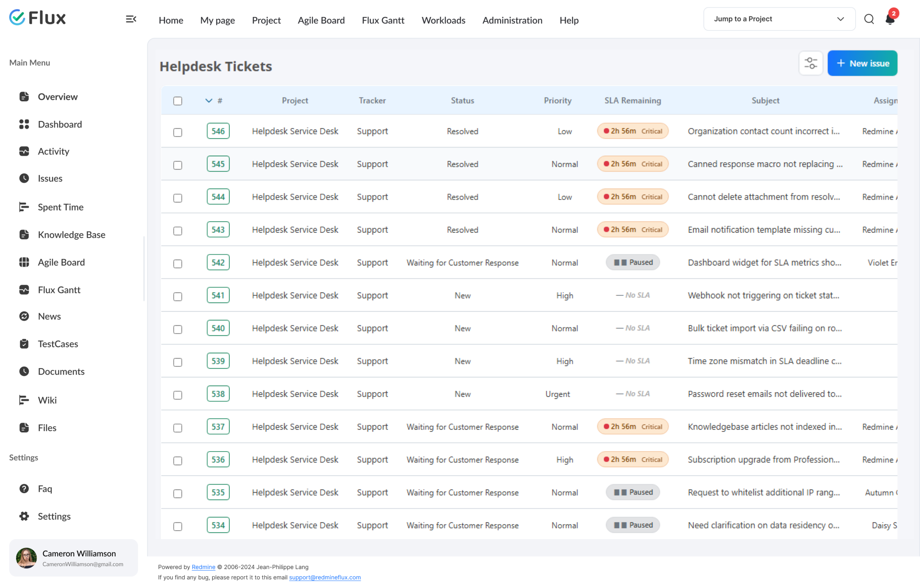920x588 pixels.
Task: Click the sort chevron next to # column
Action: click(x=208, y=101)
